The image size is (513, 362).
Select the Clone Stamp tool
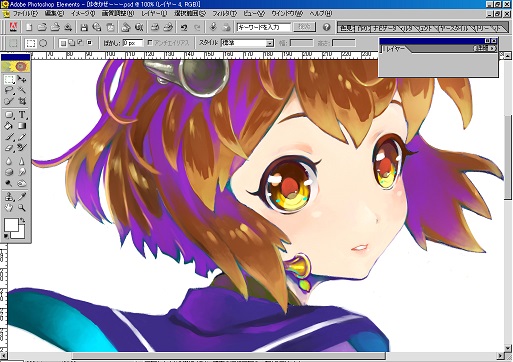pos(9,197)
